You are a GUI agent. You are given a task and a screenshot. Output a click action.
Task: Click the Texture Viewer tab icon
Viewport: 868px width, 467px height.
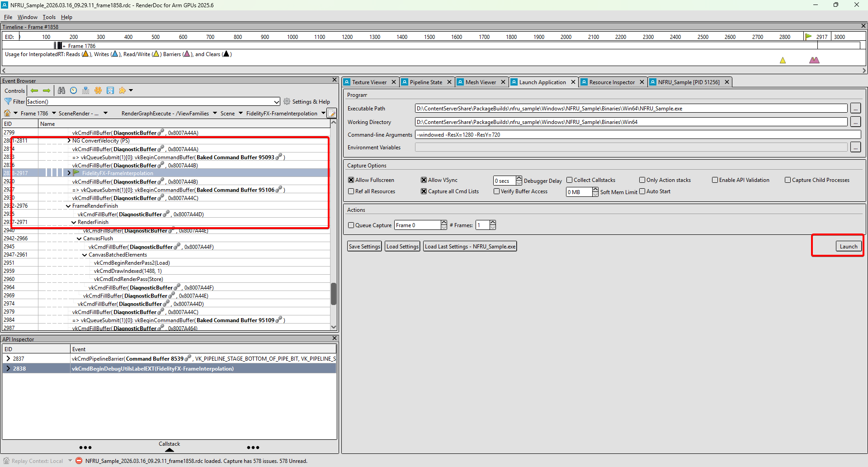pos(347,82)
